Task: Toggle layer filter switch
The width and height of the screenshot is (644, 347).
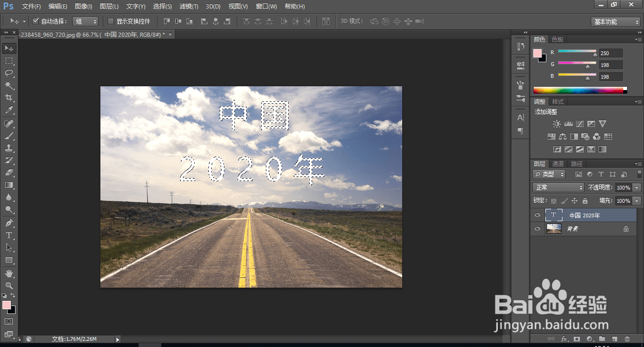Action: tap(639, 174)
